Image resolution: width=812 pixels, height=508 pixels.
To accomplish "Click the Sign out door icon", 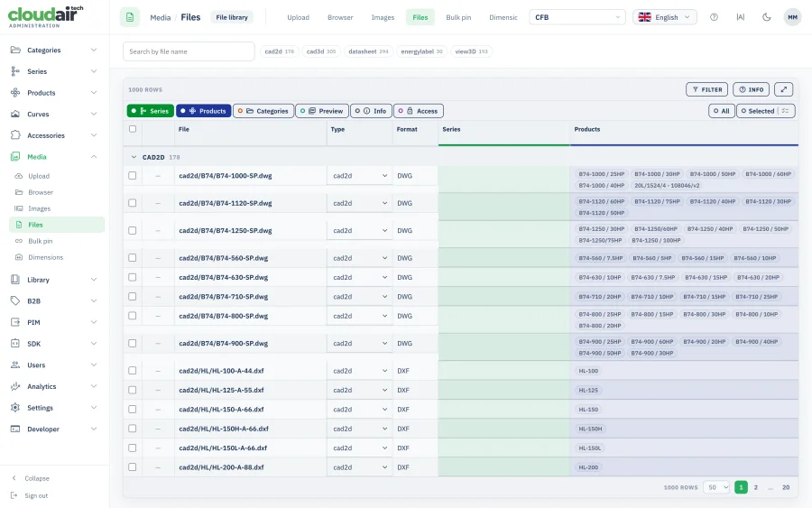I will tap(14, 495).
